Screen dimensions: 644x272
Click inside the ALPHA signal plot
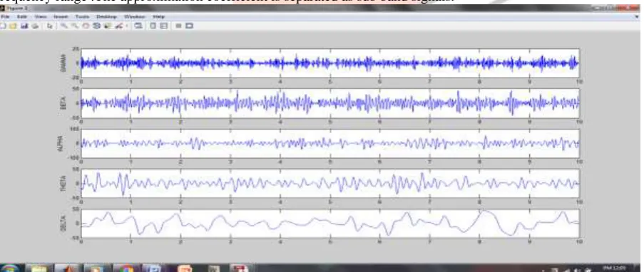[x=329, y=143]
